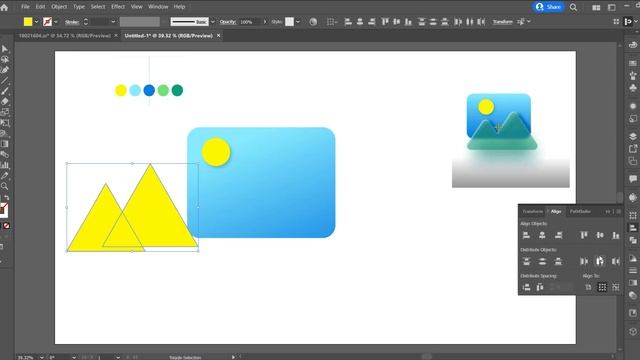
Task: Switch to first document tab at 34.72%
Action: click(64, 36)
